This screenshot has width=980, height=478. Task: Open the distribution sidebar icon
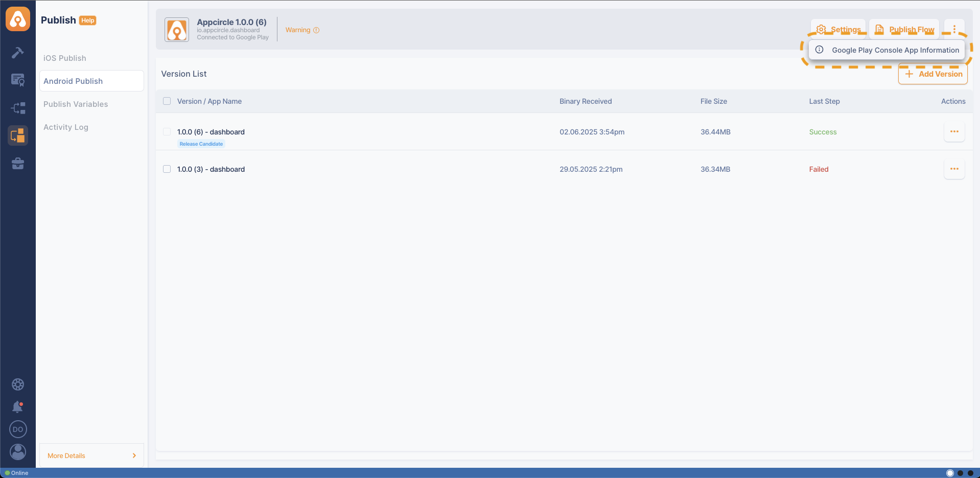[18, 108]
